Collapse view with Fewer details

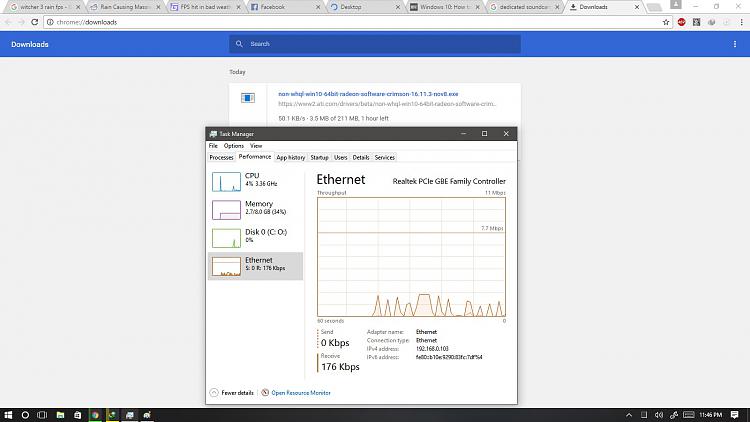pyautogui.click(x=232, y=393)
